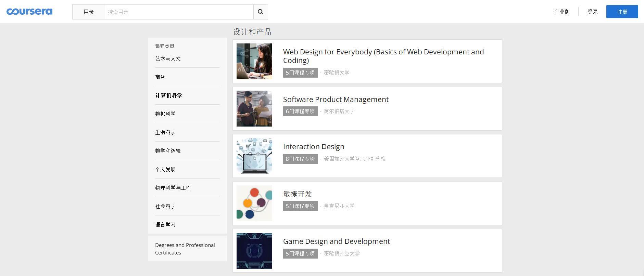Open the 企业版 link
Screen dimensions: 644x276
(x=562, y=12)
